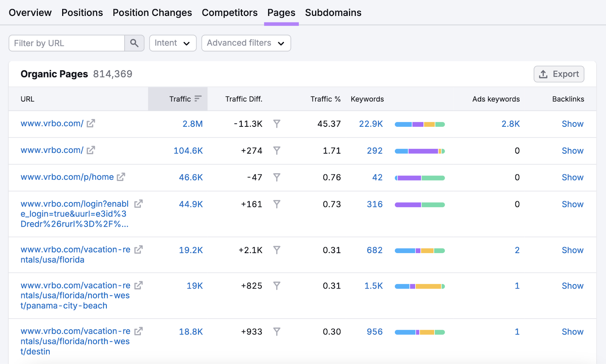Click filter funnel icon next to +274
This screenshot has width=606, height=364.
(x=277, y=151)
